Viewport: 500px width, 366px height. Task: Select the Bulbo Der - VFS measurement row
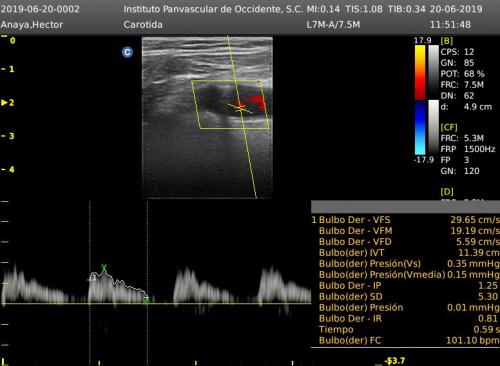[405, 220]
